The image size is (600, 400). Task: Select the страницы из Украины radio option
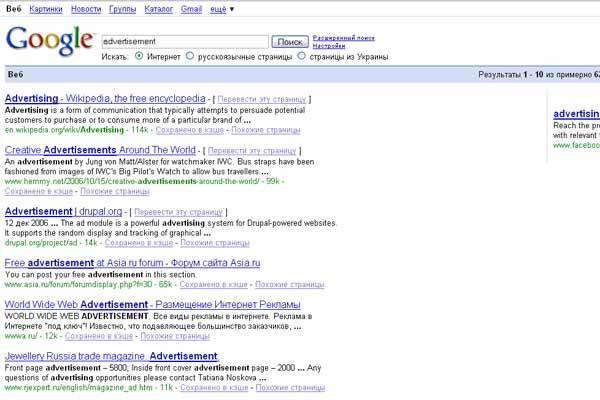[x=302, y=56]
